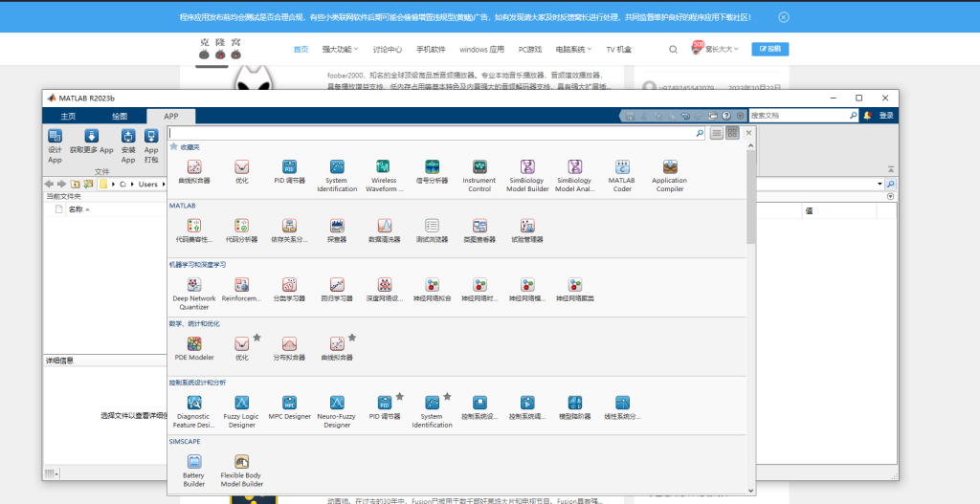Launch Fuzzy Logic Designer
This screenshot has height=504, width=980.
click(x=242, y=411)
